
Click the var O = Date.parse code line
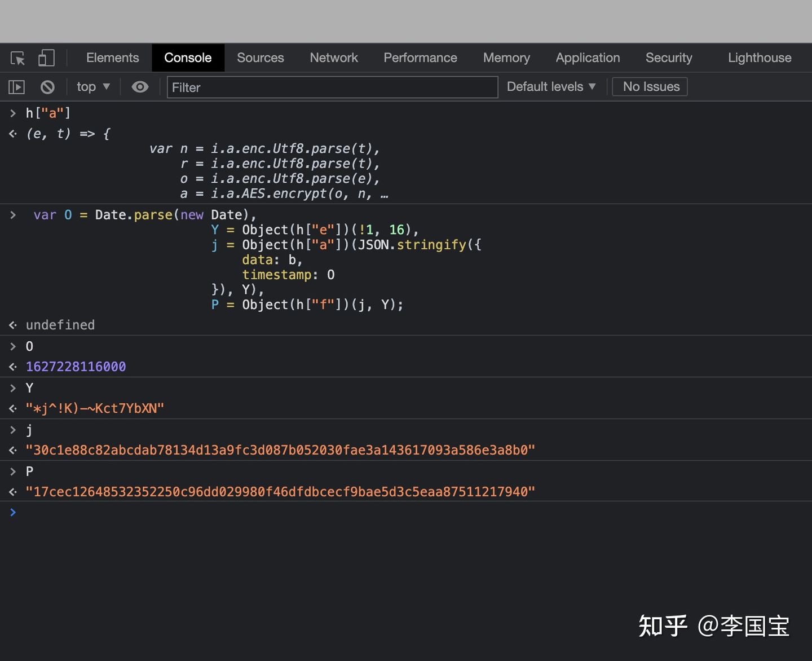[x=145, y=215]
